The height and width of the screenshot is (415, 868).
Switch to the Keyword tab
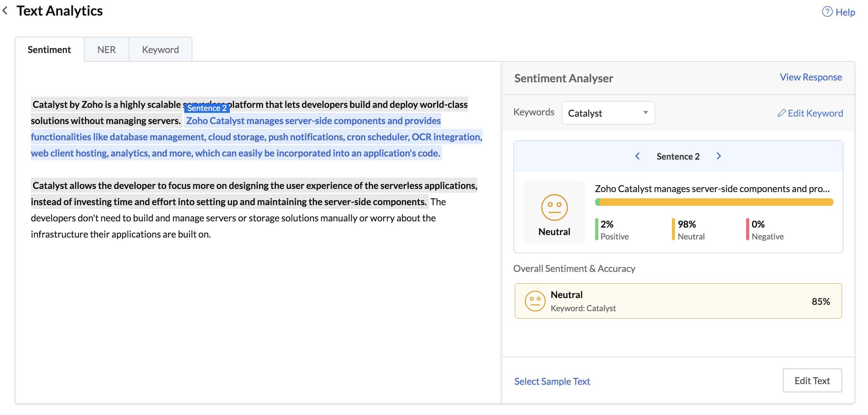(160, 49)
